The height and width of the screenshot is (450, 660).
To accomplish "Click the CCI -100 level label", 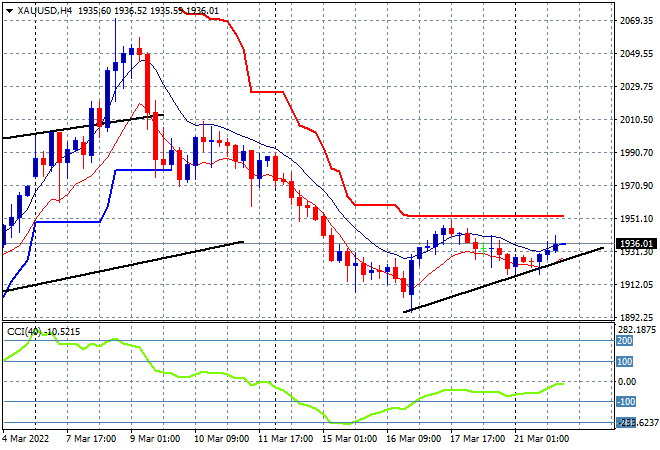I will [627, 402].
